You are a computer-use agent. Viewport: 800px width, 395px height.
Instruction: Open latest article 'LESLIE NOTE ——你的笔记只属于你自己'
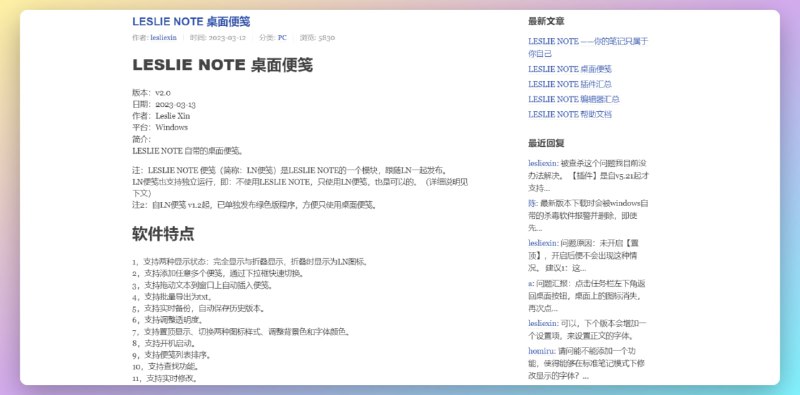coord(588,47)
